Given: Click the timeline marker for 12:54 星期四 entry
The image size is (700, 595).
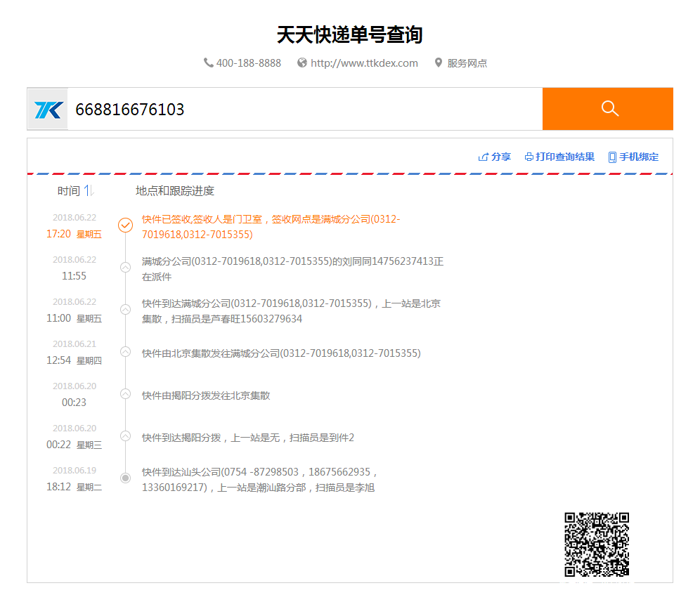Looking at the screenshot, I should point(125,352).
